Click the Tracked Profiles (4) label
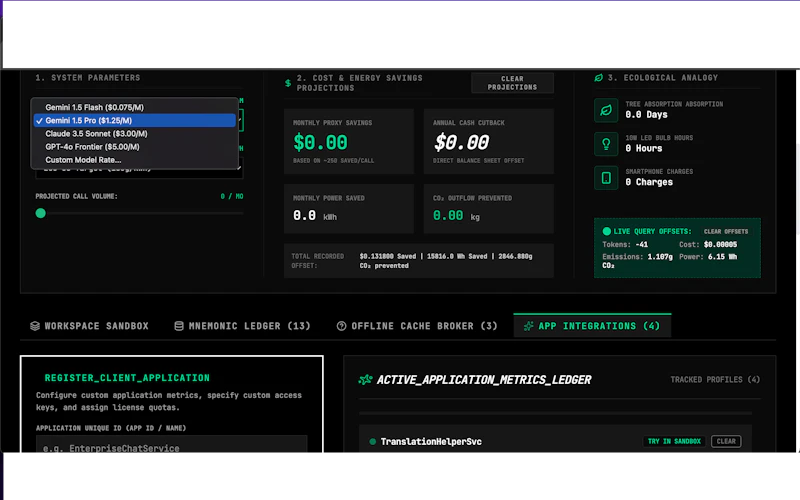The image size is (800, 500). click(715, 380)
